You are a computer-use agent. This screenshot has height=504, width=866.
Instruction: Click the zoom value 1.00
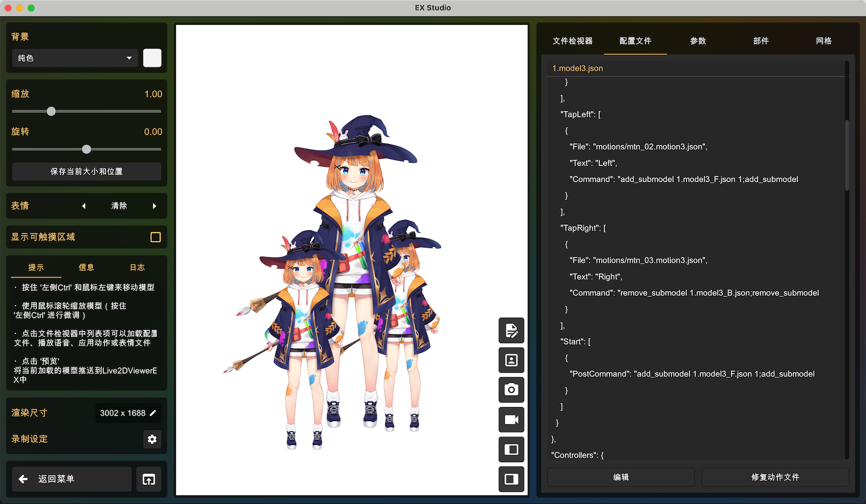click(x=153, y=94)
